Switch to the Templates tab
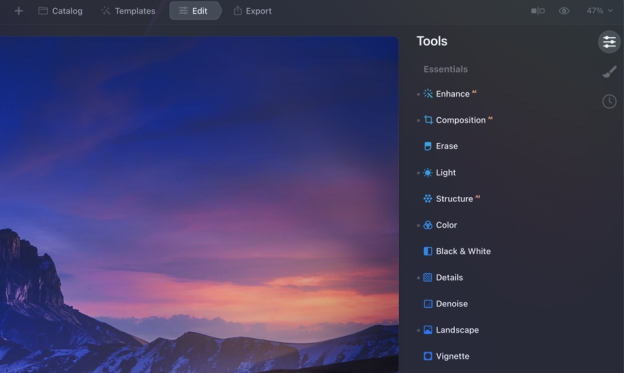This screenshot has height=373, width=624. [128, 11]
